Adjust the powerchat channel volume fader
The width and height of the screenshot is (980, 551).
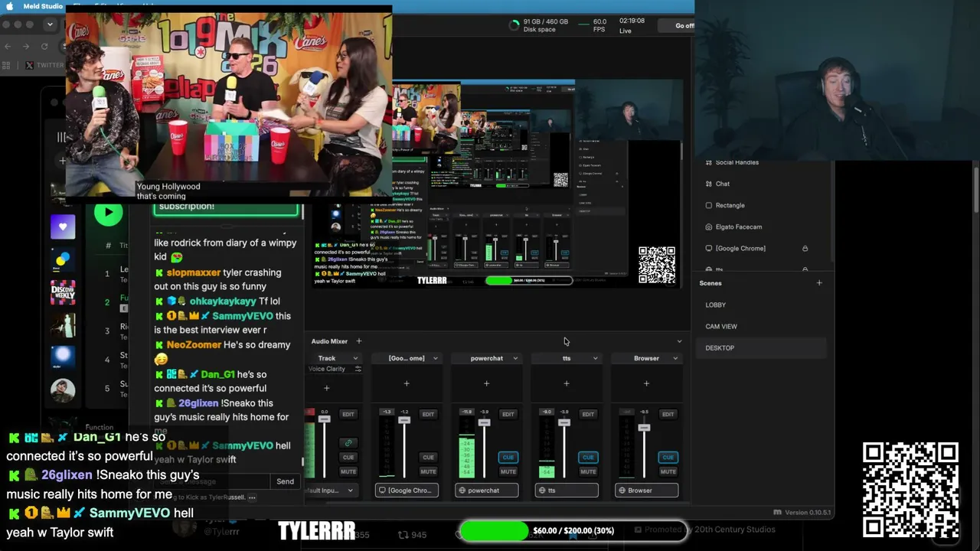[484, 422]
